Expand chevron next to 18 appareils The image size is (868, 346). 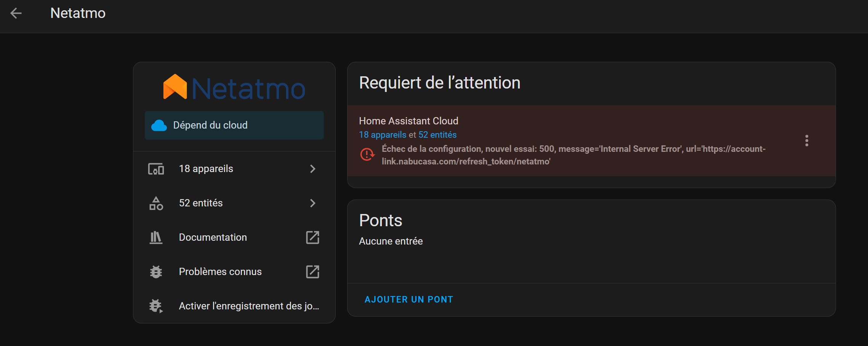(312, 169)
